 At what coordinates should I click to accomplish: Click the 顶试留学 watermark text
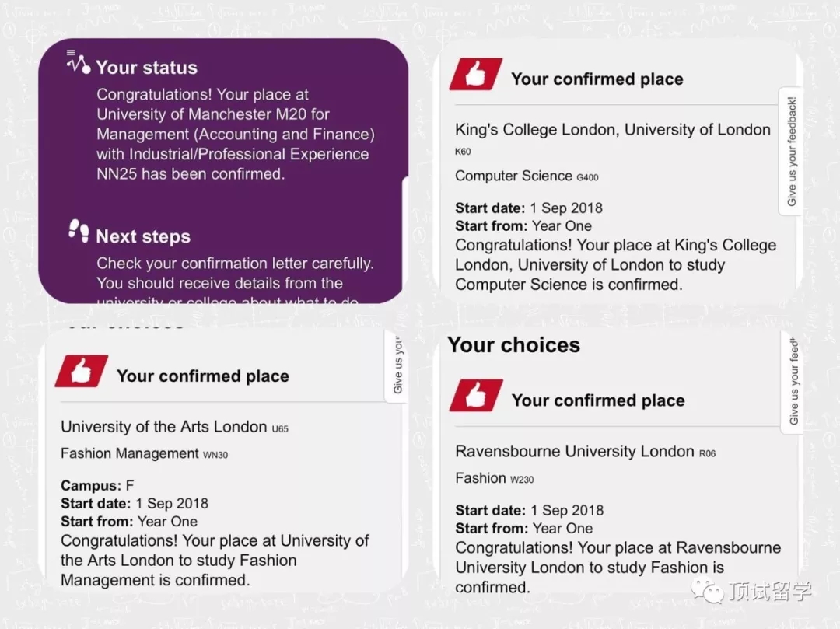click(770, 591)
